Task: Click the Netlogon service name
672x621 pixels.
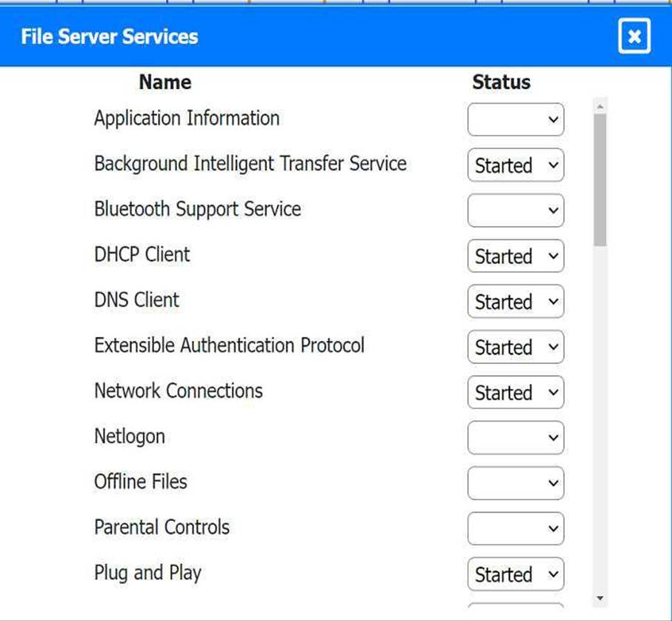Action: tap(130, 436)
